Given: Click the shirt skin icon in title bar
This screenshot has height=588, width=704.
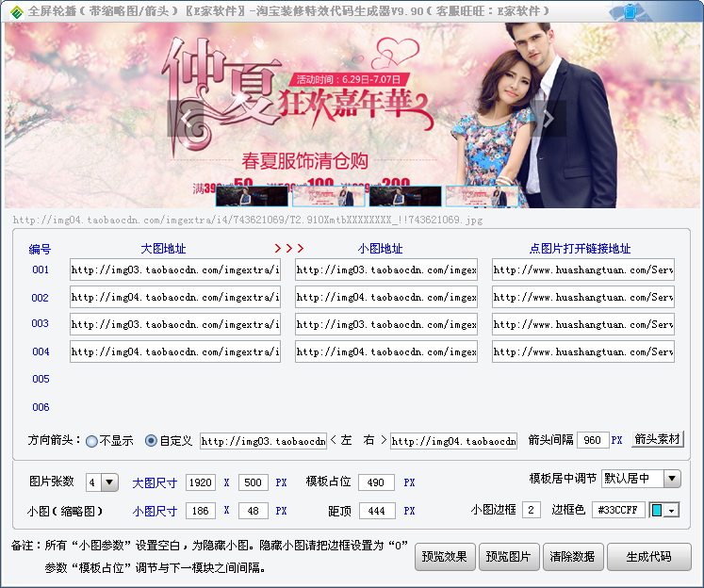Looking at the screenshot, I should pyautogui.click(x=630, y=11).
